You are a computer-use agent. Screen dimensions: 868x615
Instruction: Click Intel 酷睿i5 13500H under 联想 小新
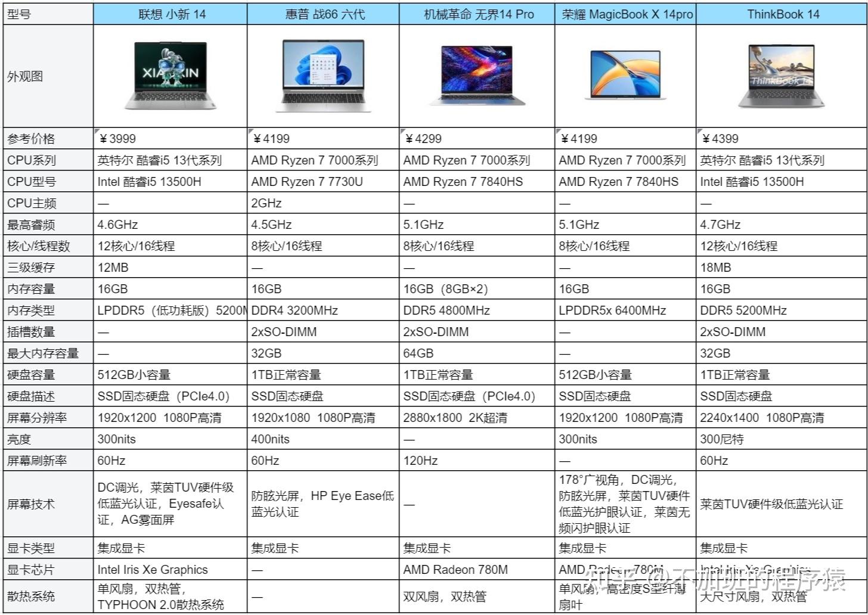pos(170,182)
